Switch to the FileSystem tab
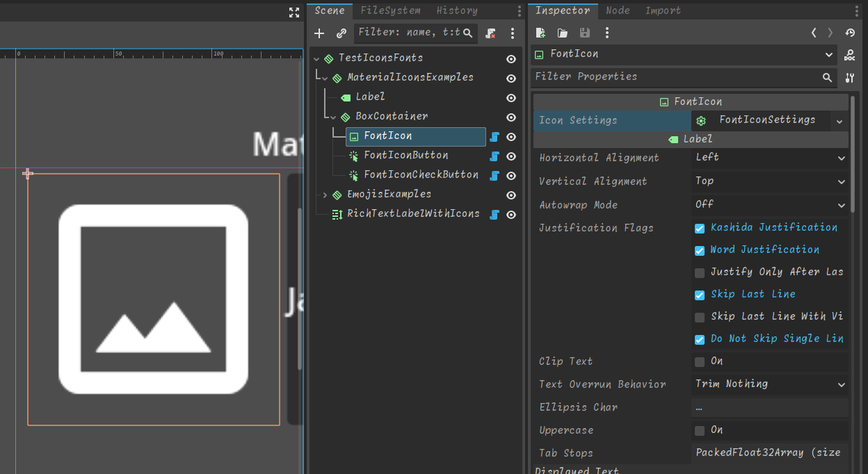 pos(391,11)
